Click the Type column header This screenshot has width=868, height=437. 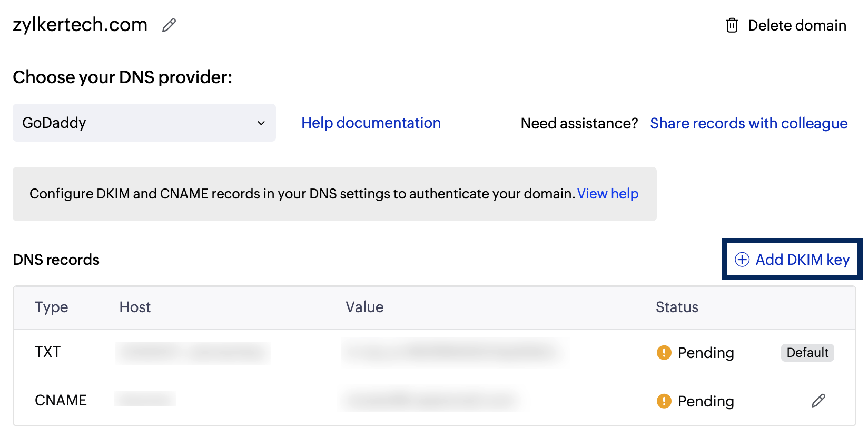pyautogui.click(x=51, y=307)
